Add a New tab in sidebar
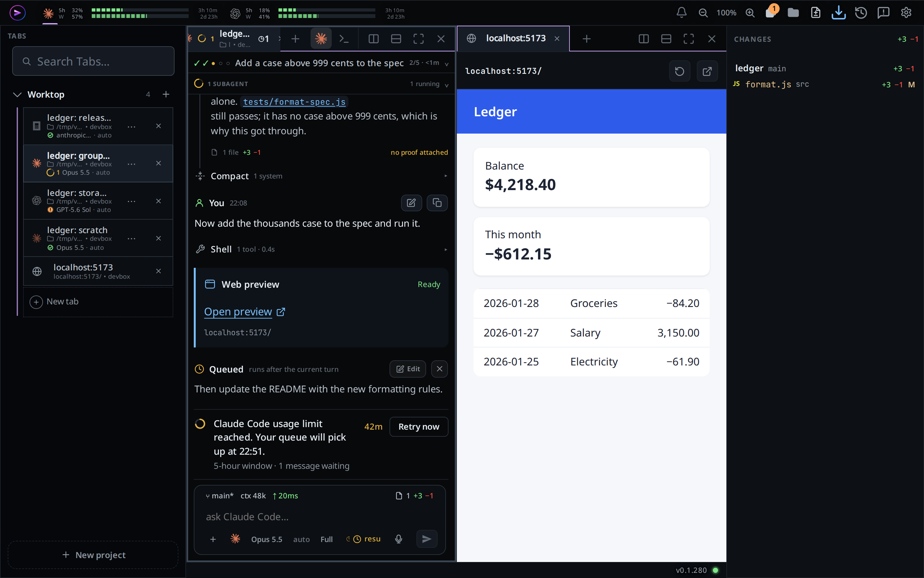This screenshot has width=924, height=578. 98,302
